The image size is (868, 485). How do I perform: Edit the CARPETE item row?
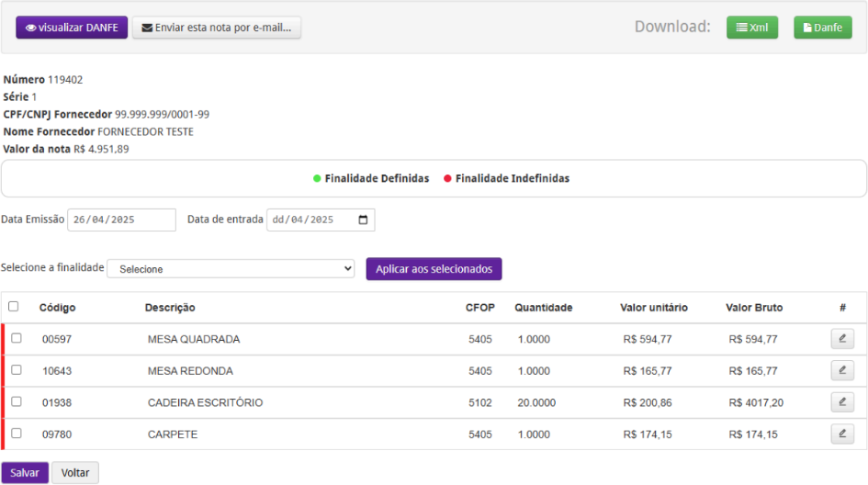coord(841,434)
